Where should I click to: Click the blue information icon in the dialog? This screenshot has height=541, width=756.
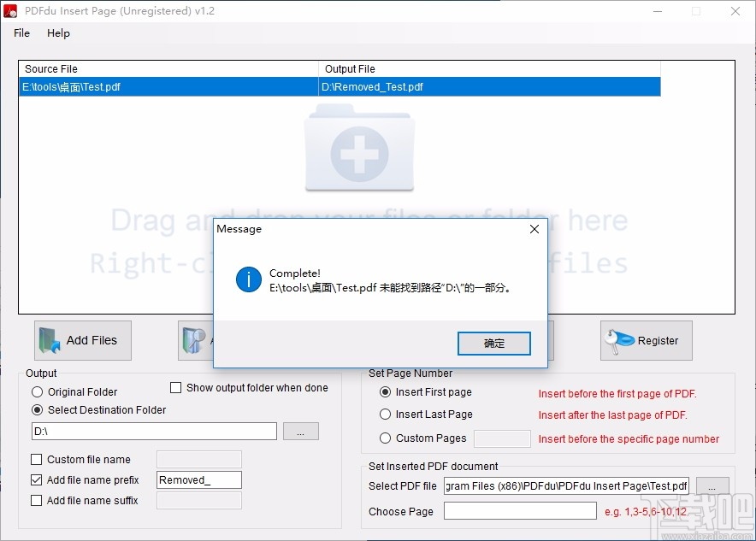click(x=247, y=279)
